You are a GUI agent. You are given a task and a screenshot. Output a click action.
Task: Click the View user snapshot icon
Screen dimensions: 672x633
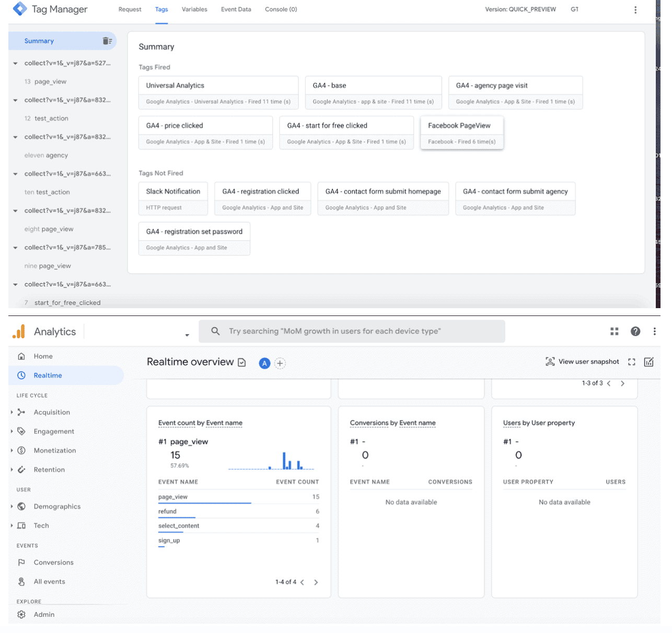coord(550,361)
